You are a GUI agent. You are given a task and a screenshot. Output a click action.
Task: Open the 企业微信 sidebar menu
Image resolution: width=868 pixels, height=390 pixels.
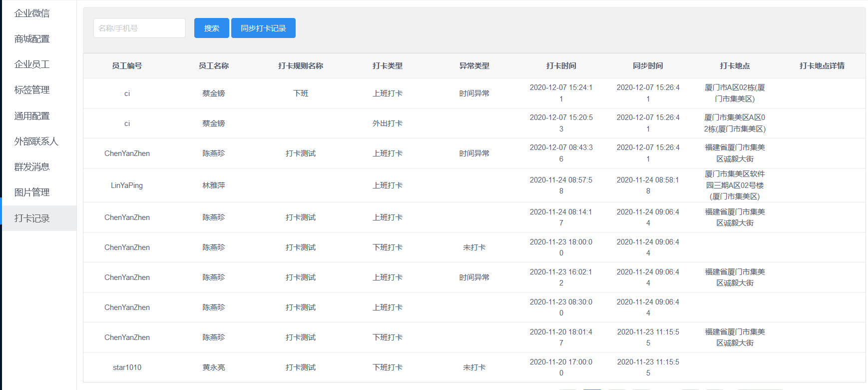tap(32, 13)
